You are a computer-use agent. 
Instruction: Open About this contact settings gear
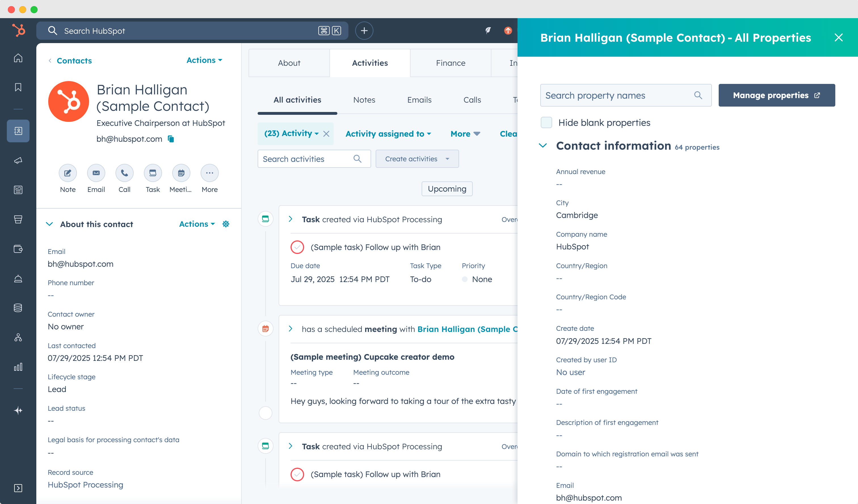pyautogui.click(x=226, y=224)
